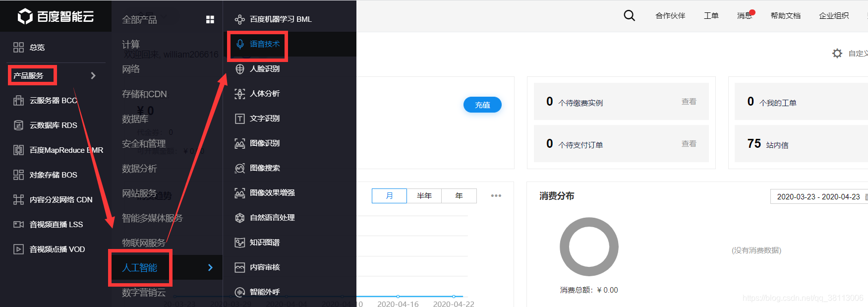Screen dimensions: 868x307
Task: Open the 工单 top link
Action: (711, 16)
